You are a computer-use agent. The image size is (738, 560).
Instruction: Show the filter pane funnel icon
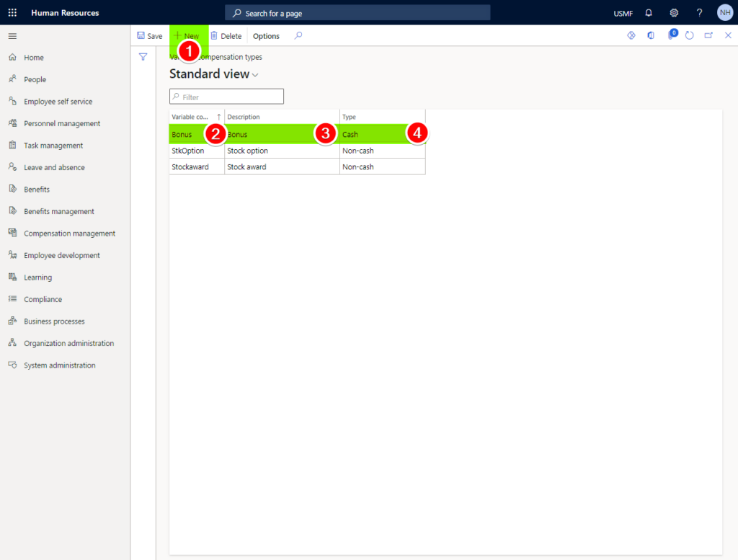pos(143,57)
